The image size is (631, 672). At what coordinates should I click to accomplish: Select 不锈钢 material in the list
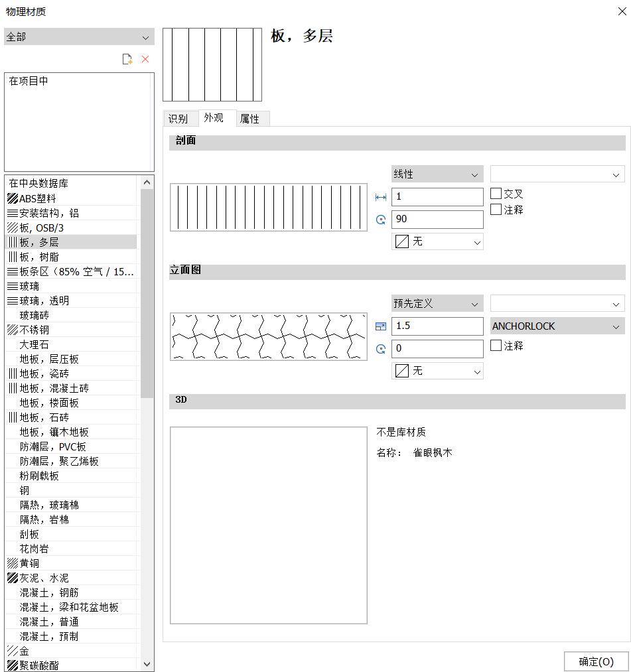pos(35,330)
